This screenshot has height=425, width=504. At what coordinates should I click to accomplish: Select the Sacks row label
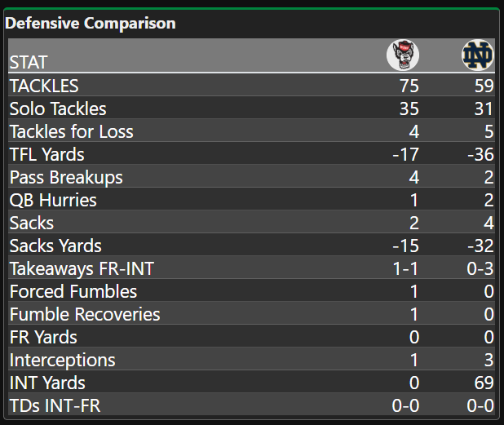[x=31, y=223]
